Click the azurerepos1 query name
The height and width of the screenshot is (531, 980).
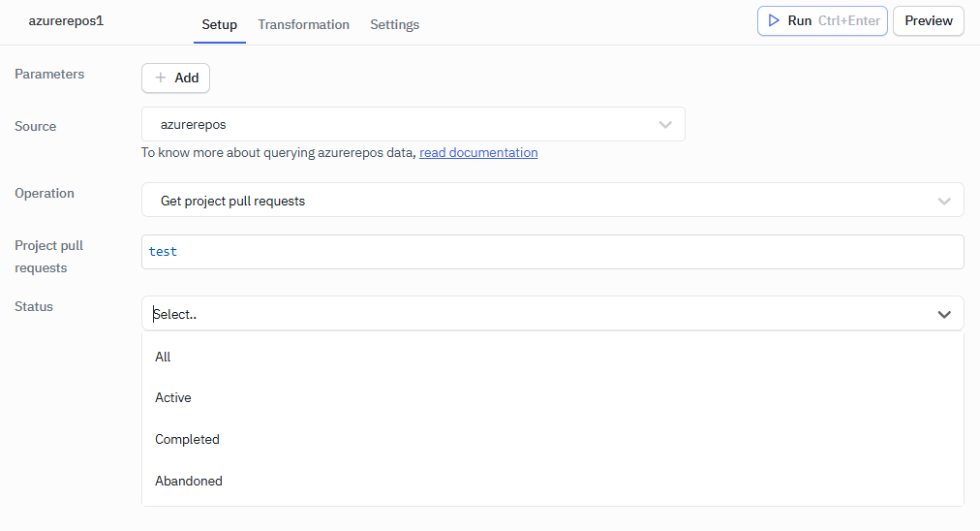[66, 20]
